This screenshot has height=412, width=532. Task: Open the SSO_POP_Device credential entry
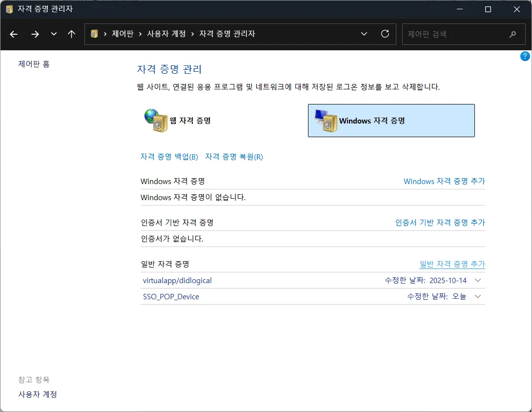pos(171,297)
